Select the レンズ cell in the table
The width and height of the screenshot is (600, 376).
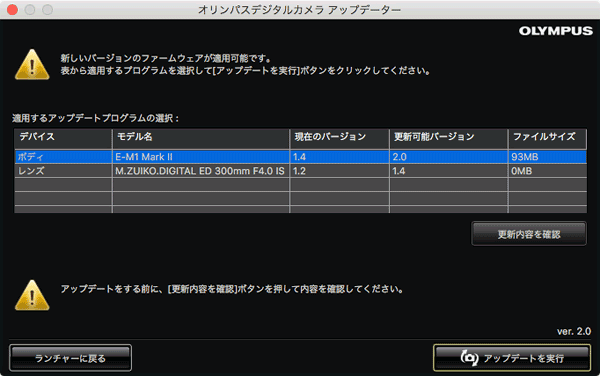click(64, 171)
